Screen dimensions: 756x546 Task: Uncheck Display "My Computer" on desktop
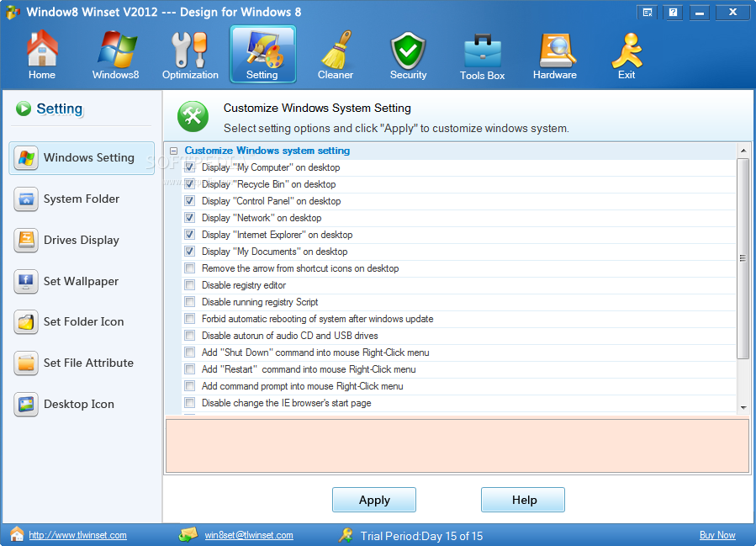pyautogui.click(x=190, y=167)
